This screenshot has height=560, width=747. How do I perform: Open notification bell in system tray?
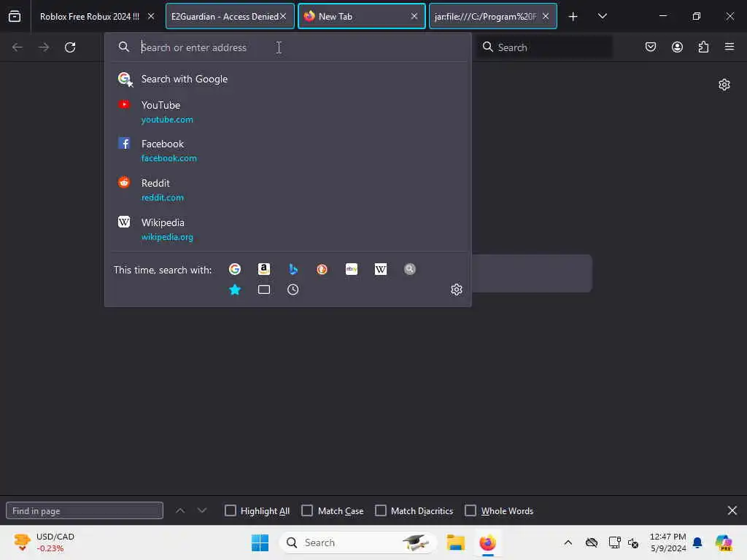pos(697,542)
